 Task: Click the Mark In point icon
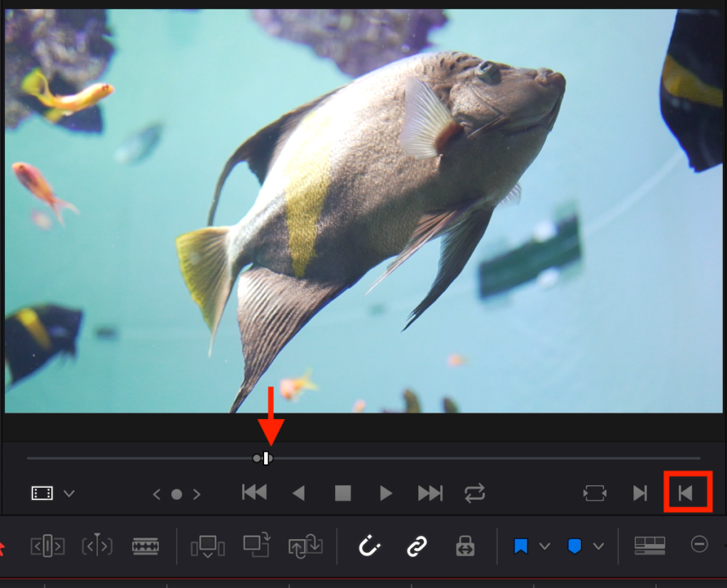click(640, 493)
